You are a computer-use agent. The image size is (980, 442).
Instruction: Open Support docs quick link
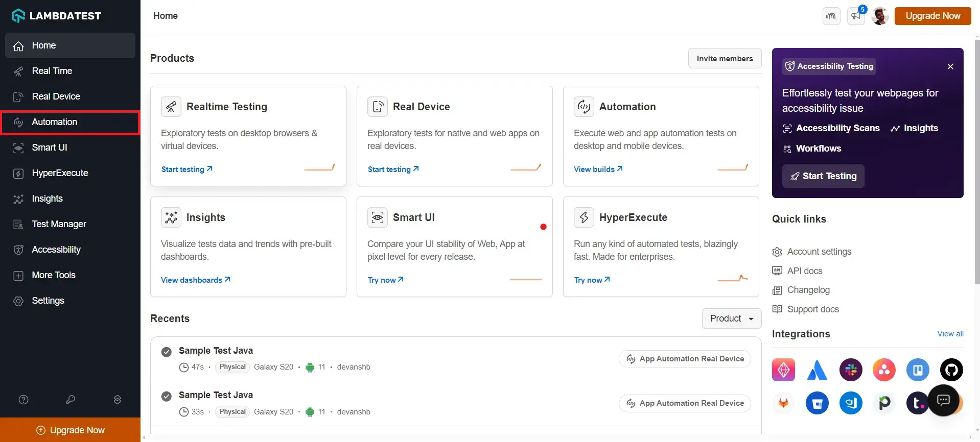pyautogui.click(x=806, y=309)
